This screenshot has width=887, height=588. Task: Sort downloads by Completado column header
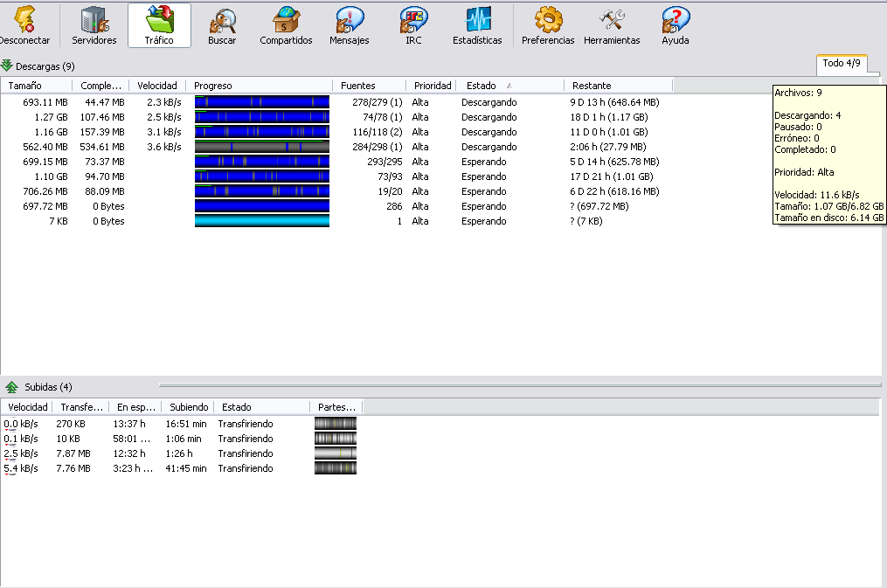(x=100, y=86)
